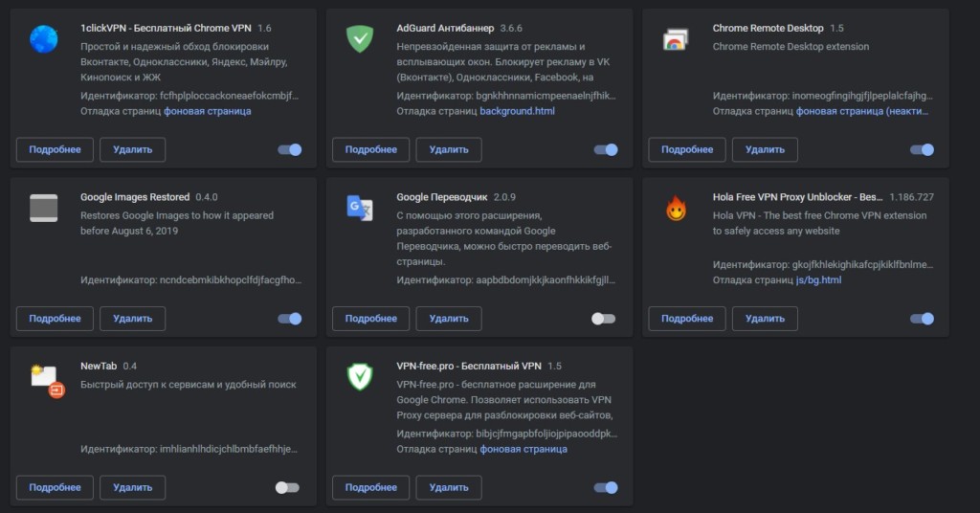Open Подробнее for AdGuard Антибаннер
Viewport: 980px width, 513px height.
pos(371,150)
